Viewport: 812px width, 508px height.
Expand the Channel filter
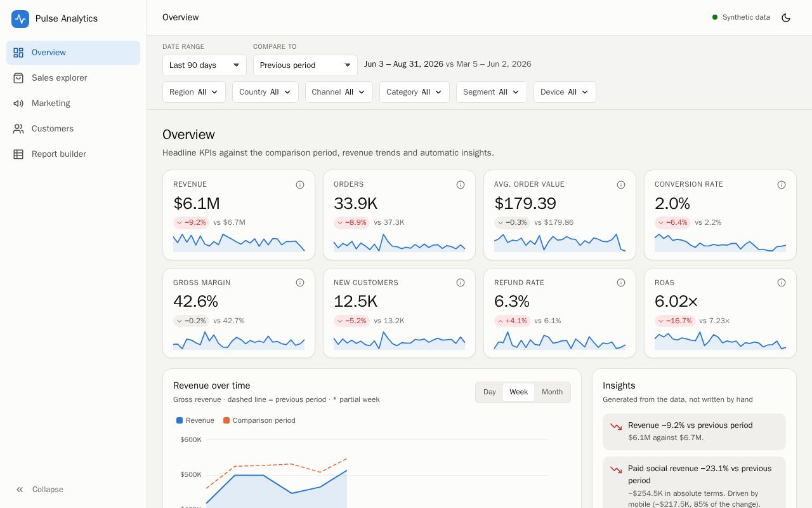click(x=339, y=92)
